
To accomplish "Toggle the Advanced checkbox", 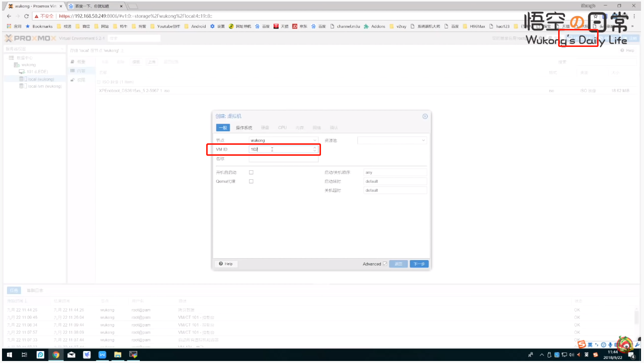I will pos(385,264).
